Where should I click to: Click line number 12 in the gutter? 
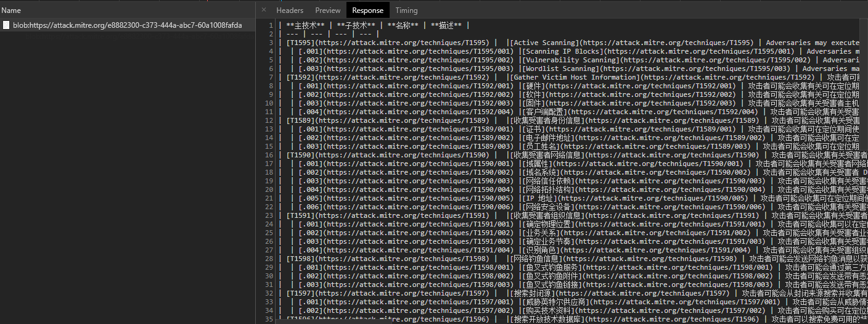269,120
